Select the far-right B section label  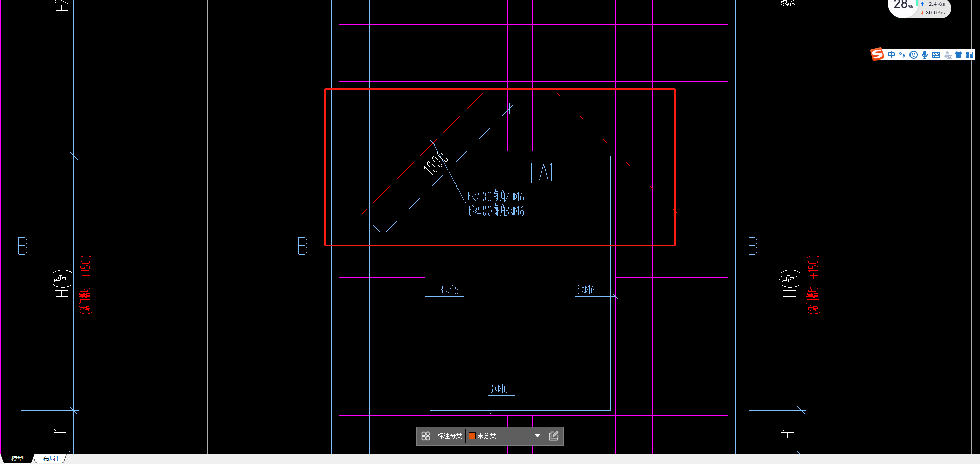coord(753,246)
